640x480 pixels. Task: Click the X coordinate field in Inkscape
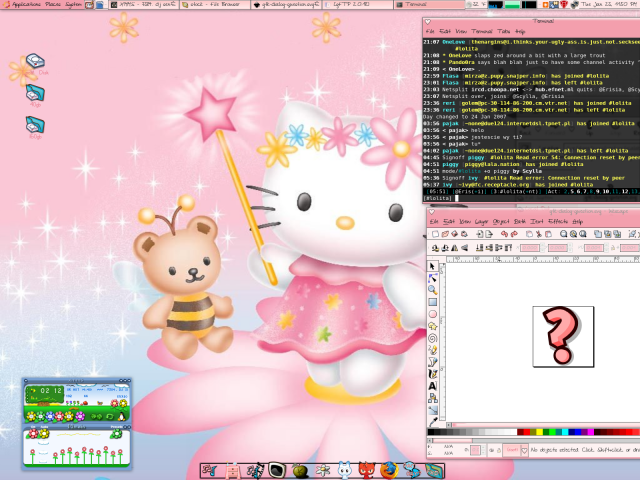530,248
